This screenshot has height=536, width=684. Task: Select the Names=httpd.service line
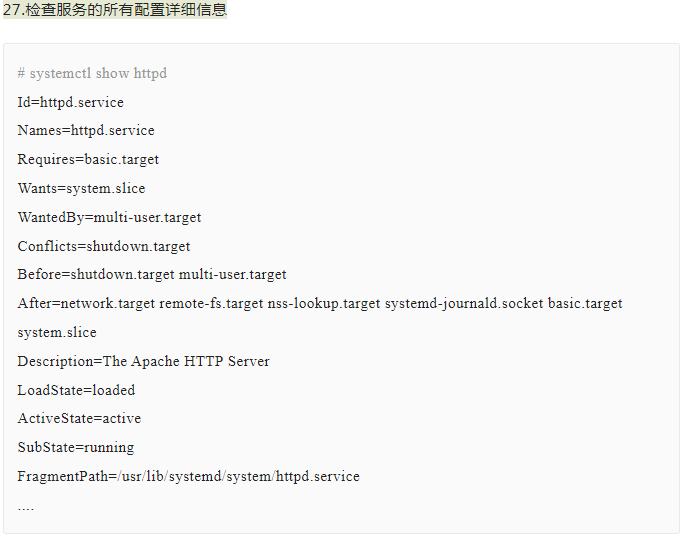coord(86,131)
